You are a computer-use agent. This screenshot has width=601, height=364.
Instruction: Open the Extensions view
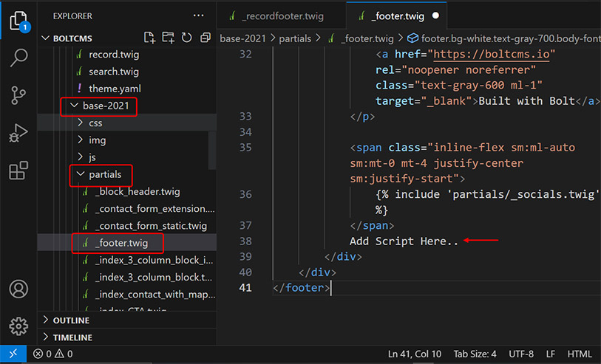18,171
